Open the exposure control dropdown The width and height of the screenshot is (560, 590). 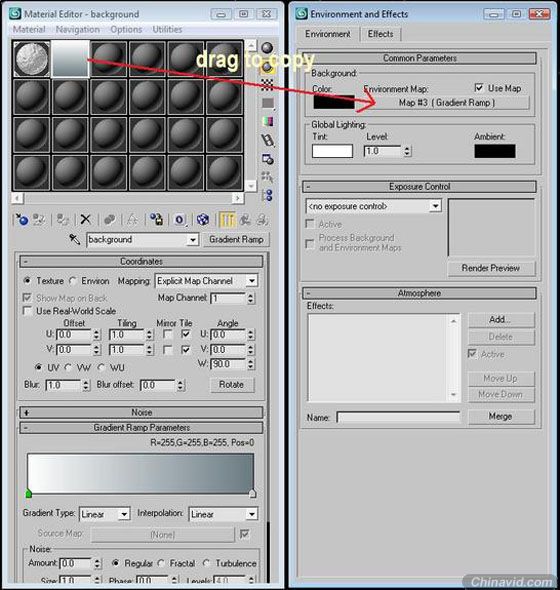435,206
